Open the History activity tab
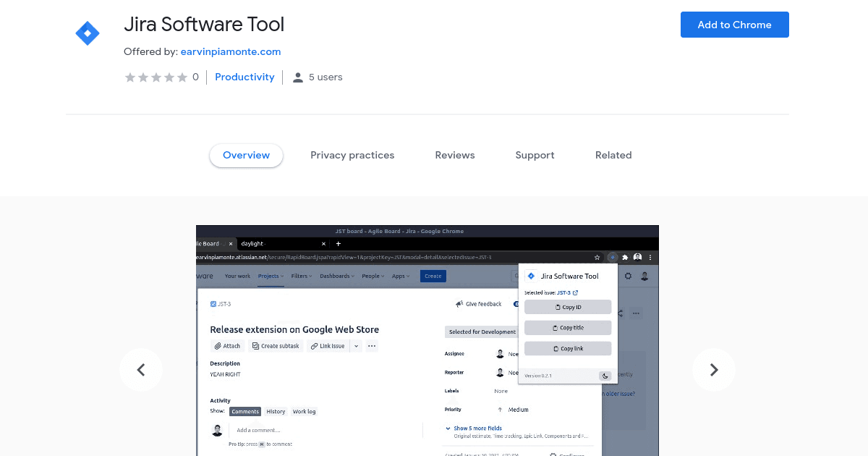The height and width of the screenshot is (456, 868). (x=276, y=411)
